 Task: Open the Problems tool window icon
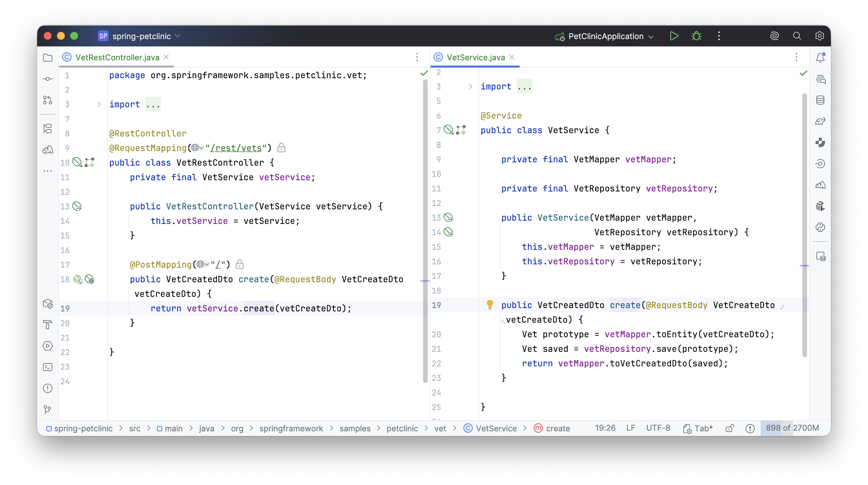[x=48, y=388]
